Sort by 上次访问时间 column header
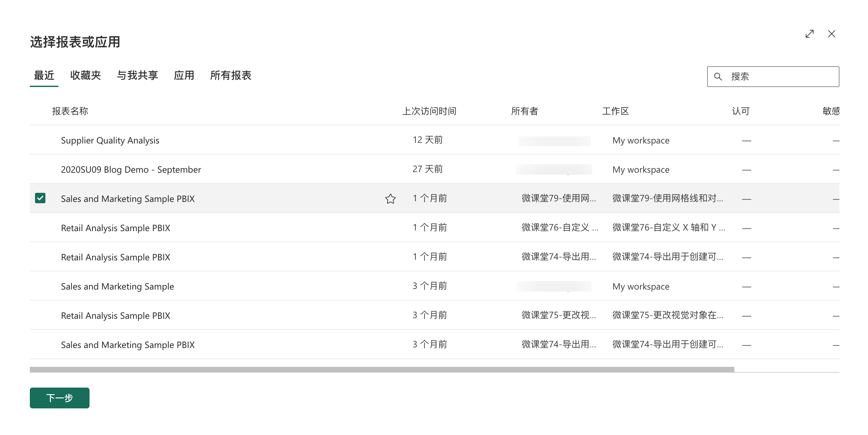The width and height of the screenshot is (868, 435). (429, 111)
